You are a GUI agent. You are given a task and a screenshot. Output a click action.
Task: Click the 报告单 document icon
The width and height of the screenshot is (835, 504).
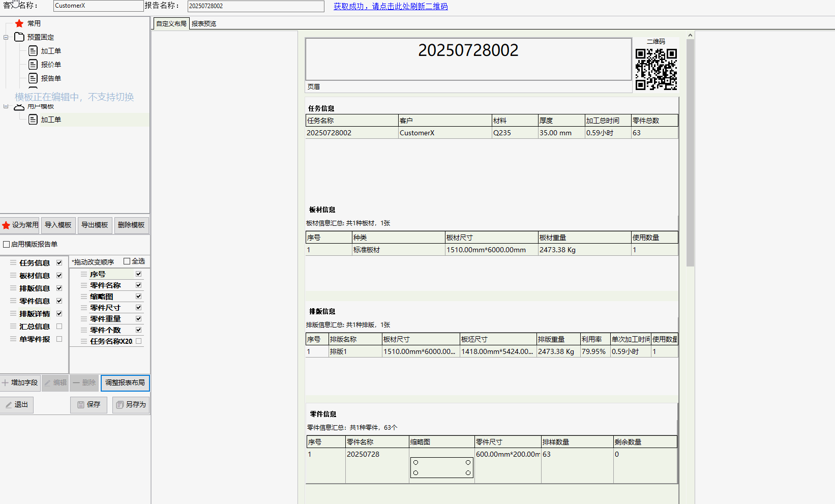click(x=33, y=78)
